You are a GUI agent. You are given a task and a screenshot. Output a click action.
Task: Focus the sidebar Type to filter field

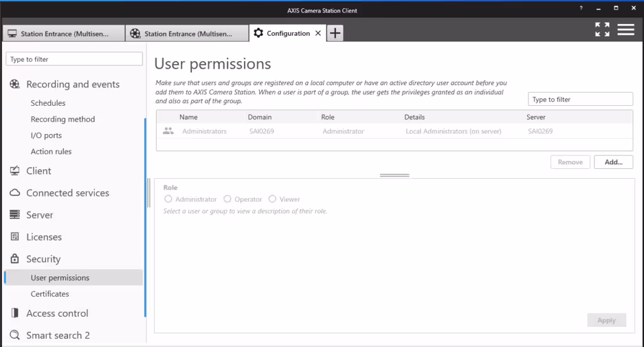pos(74,59)
